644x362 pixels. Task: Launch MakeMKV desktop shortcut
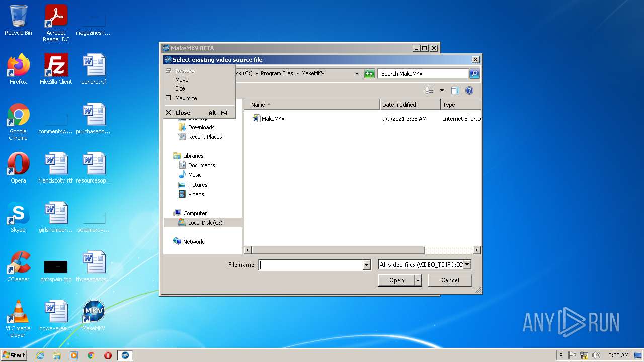point(94,315)
